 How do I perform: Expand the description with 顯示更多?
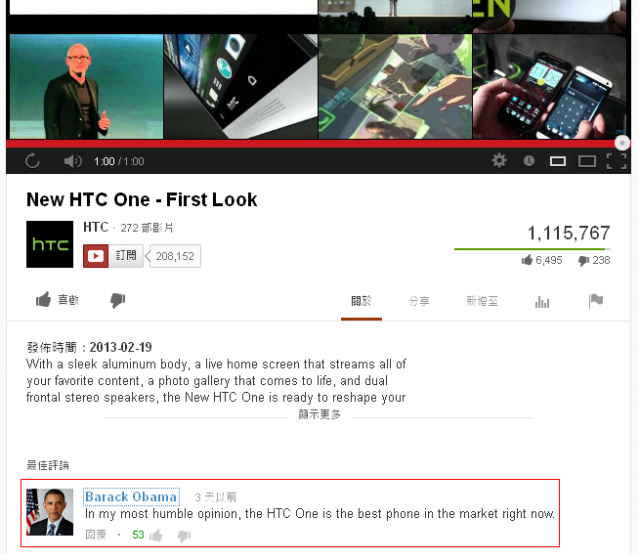(319, 415)
